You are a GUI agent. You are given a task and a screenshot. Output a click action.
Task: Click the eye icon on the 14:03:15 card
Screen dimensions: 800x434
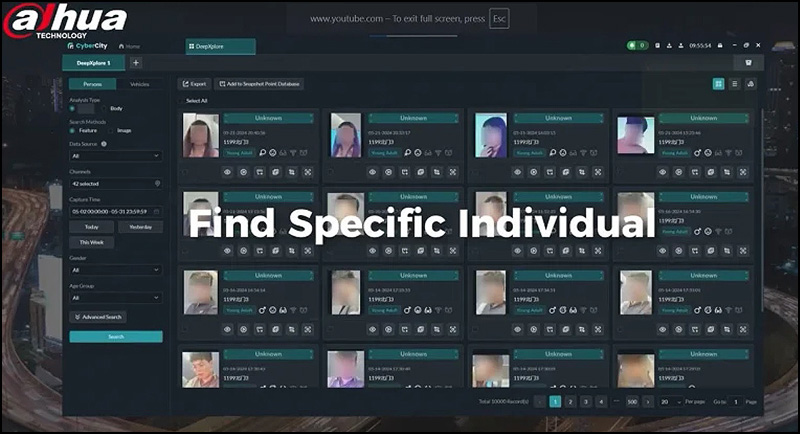point(517,172)
